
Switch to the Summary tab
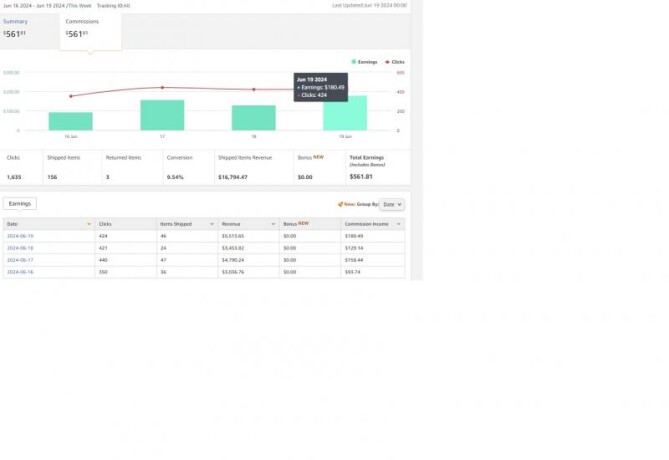click(16, 21)
